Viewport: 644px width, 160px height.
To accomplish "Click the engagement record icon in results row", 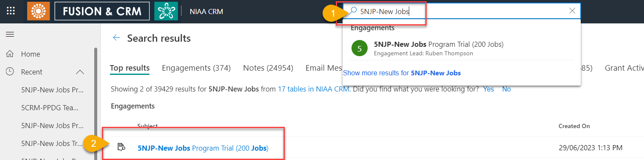I will [121, 148].
